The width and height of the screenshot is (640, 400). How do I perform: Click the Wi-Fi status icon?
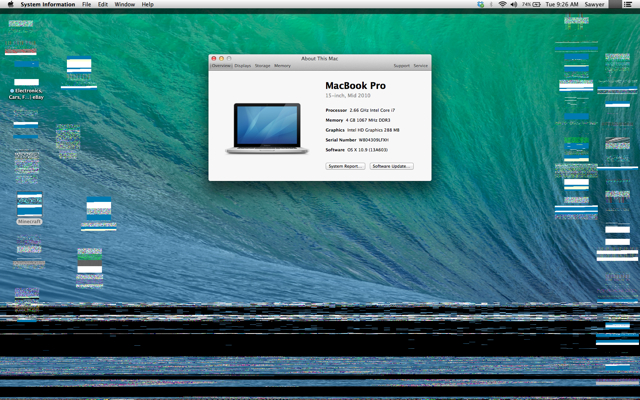pos(502,4)
